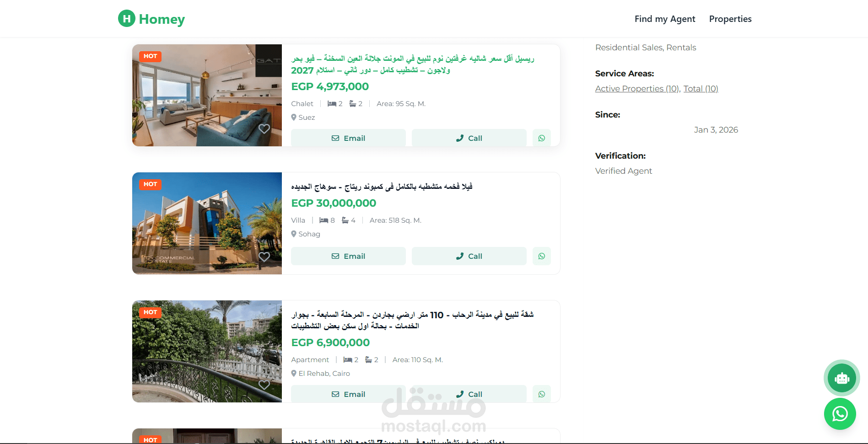Image resolution: width=868 pixels, height=444 pixels.
Task: Open the EGP 4,973,000 chalet listing title
Action: (x=413, y=64)
